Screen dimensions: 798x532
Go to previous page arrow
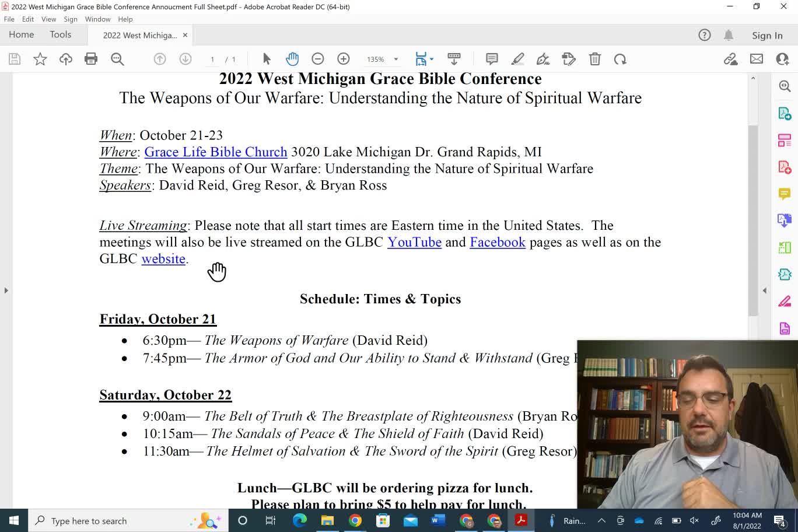tap(160, 59)
